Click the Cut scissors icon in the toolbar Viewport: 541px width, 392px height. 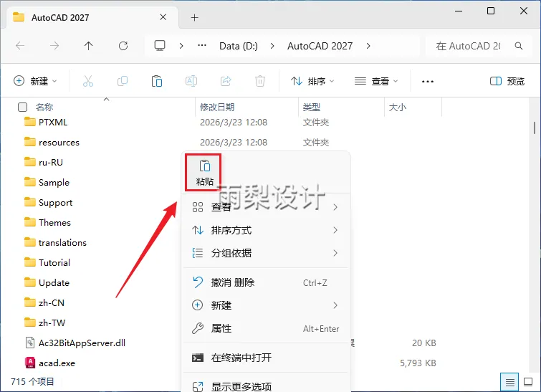tap(88, 81)
